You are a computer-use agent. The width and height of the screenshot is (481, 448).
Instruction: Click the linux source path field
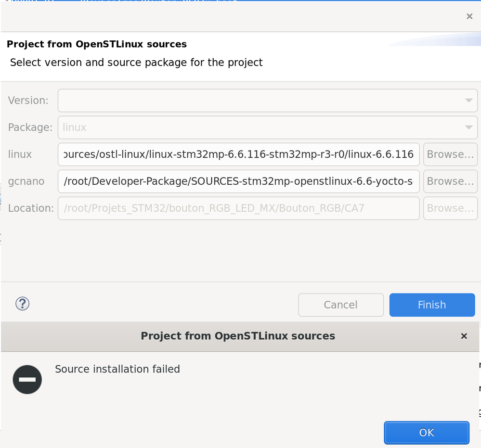click(238, 154)
